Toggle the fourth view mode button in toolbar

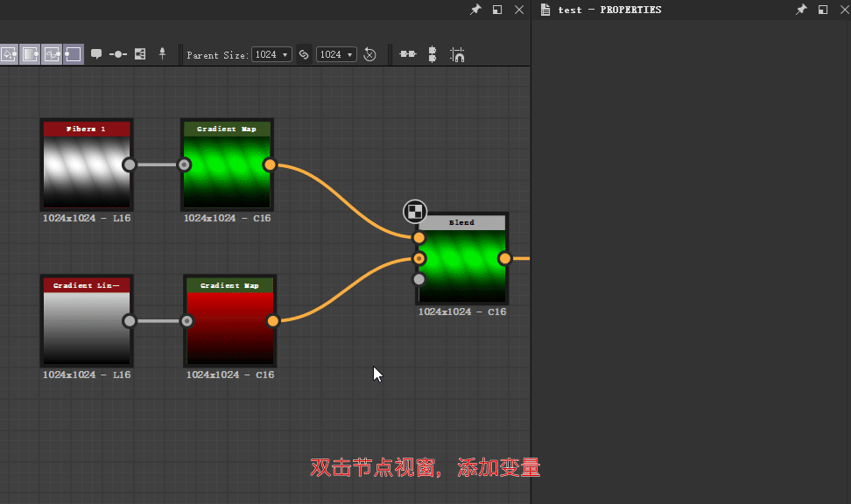tap(74, 54)
